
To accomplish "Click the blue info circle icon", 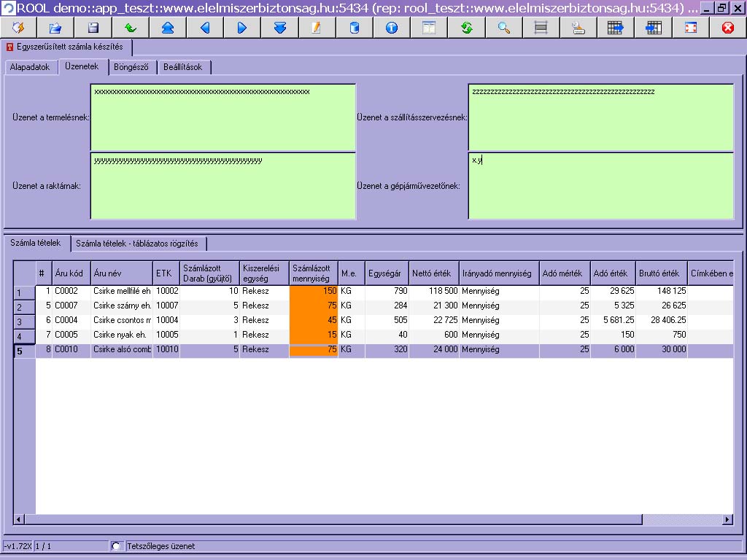I will [x=392, y=28].
